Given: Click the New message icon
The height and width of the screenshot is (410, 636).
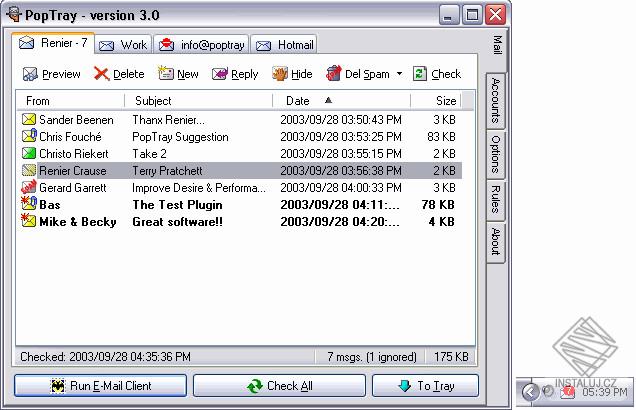Looking at the screenshot, I should click(x=165, y=73).
